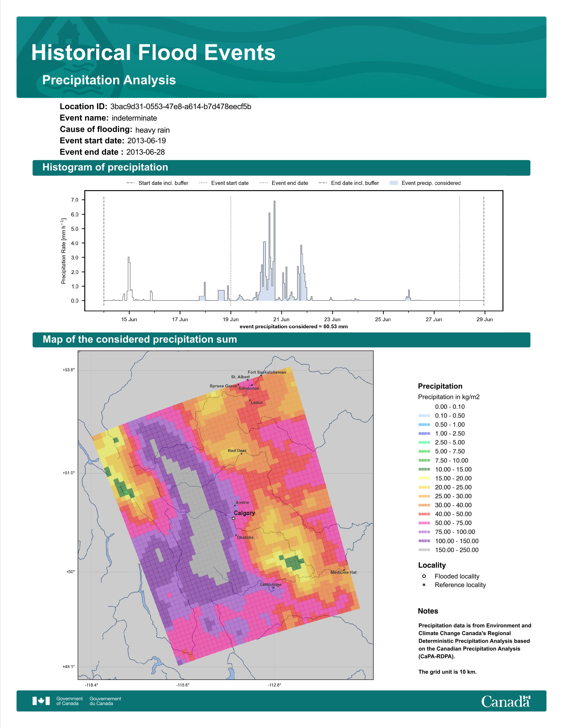The image size is (563, 728).
Task: Click the 10.00 - 15.00 legend swatch
Action: pos(424,469)
